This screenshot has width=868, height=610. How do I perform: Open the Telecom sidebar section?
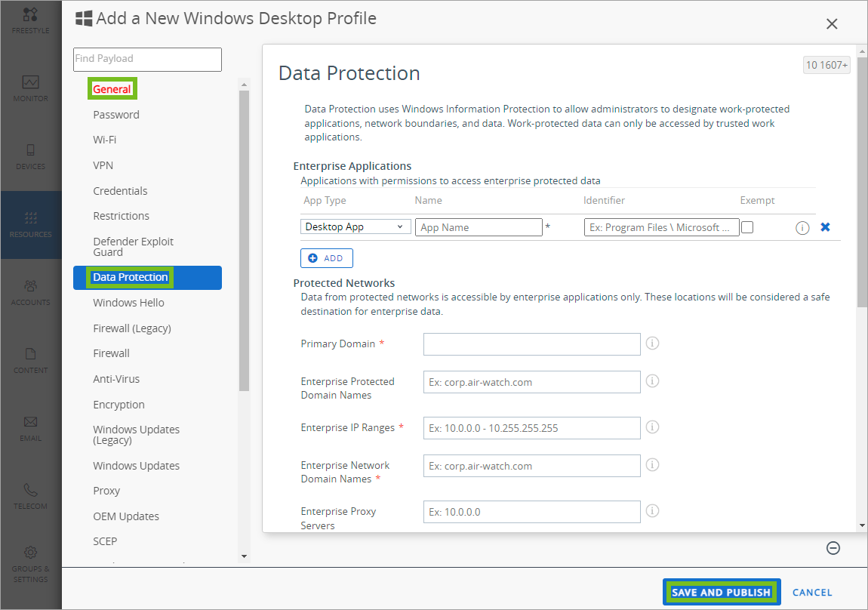click(30, 497)
